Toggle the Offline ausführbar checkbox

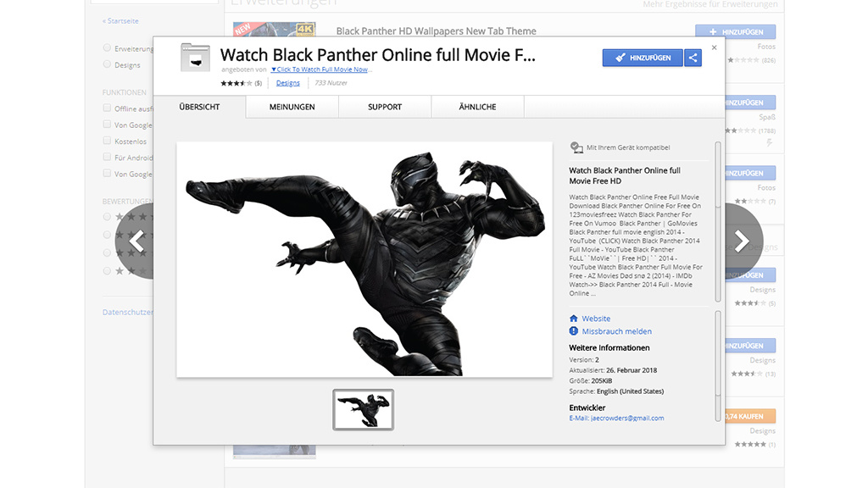107,108
